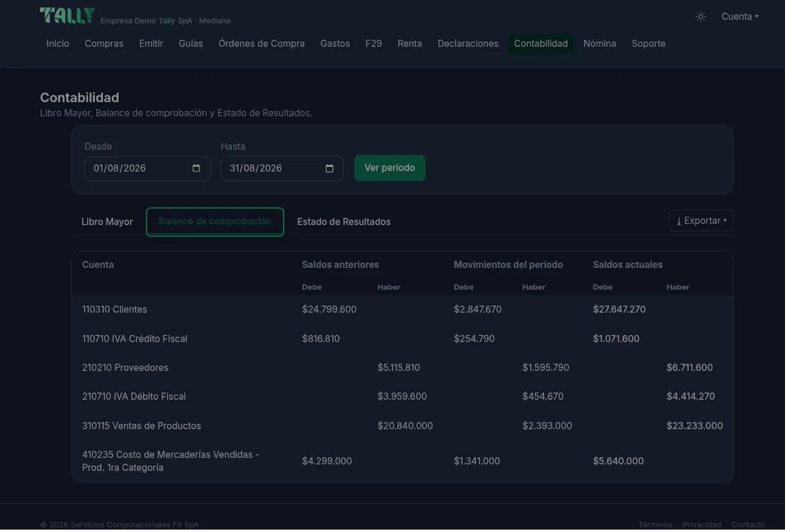Click the 210210 Proveedores account row
The width and height of the screenshot is (785, 532).
pos(402,368)
